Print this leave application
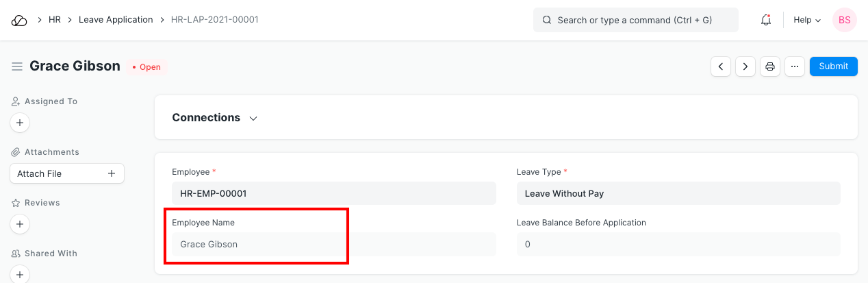This screenshot has height=283, width=868. tap(770, 66)
